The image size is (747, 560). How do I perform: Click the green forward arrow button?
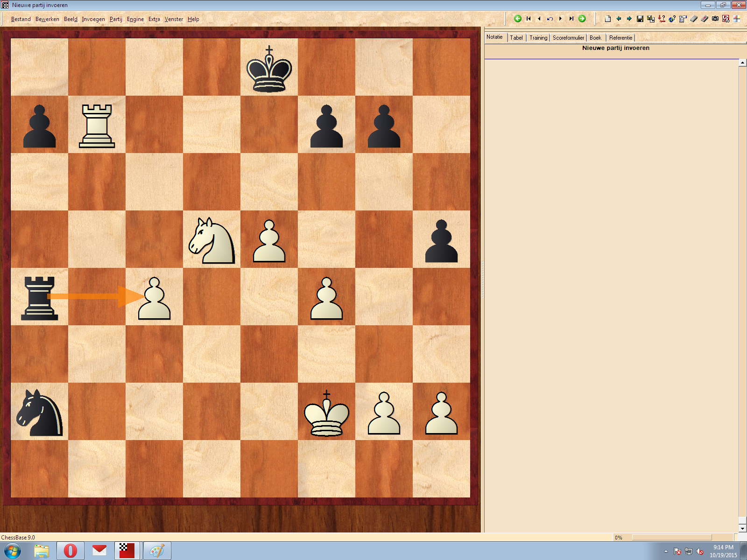click(582, 19)
